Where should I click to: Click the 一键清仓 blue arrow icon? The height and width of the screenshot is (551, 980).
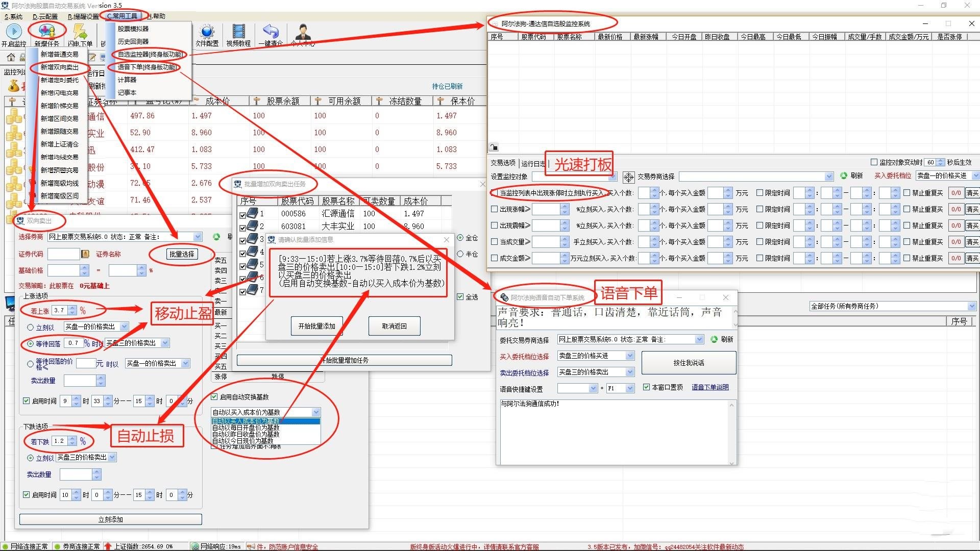271,31
